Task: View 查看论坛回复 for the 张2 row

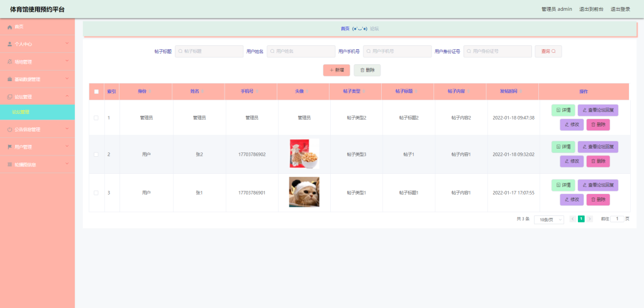Action: [x=598, y=147]
